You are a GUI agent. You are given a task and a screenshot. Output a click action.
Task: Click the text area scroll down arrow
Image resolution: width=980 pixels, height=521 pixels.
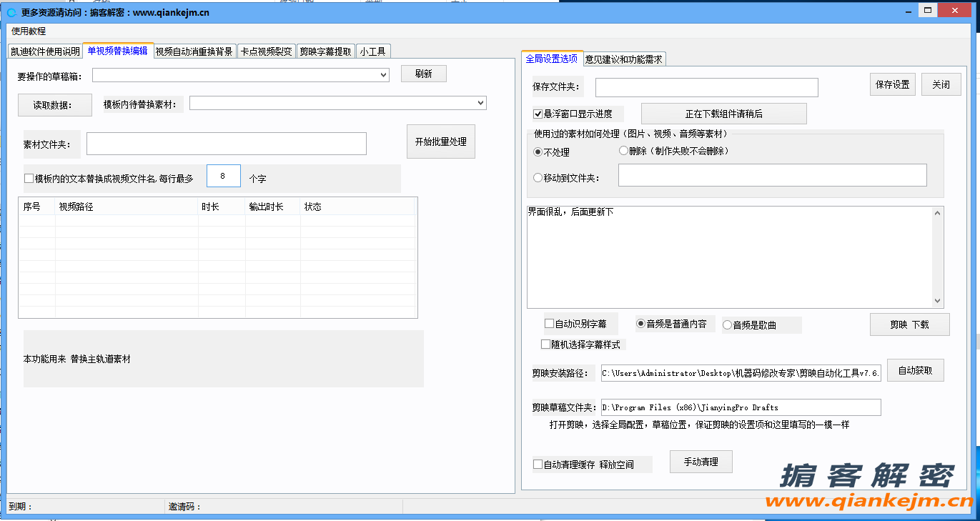pos(938,302)
